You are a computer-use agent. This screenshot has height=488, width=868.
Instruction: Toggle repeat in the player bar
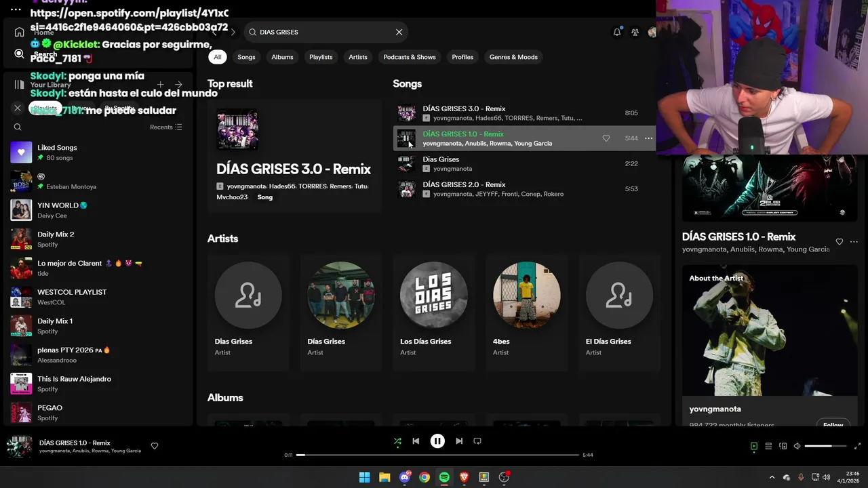[477, 441]
